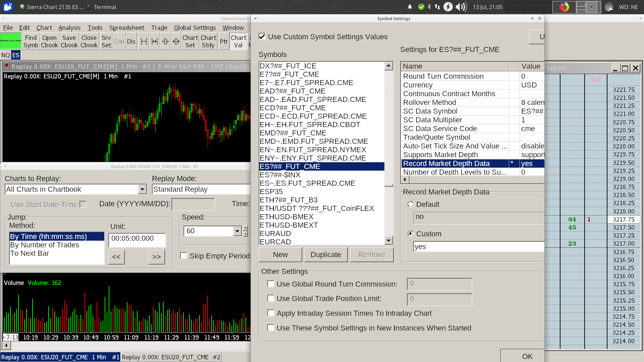Click the rightmost bold compress bar spacing icon
Image resolution: width=644 pixels, height=362 pixels.
pos(176,41)
